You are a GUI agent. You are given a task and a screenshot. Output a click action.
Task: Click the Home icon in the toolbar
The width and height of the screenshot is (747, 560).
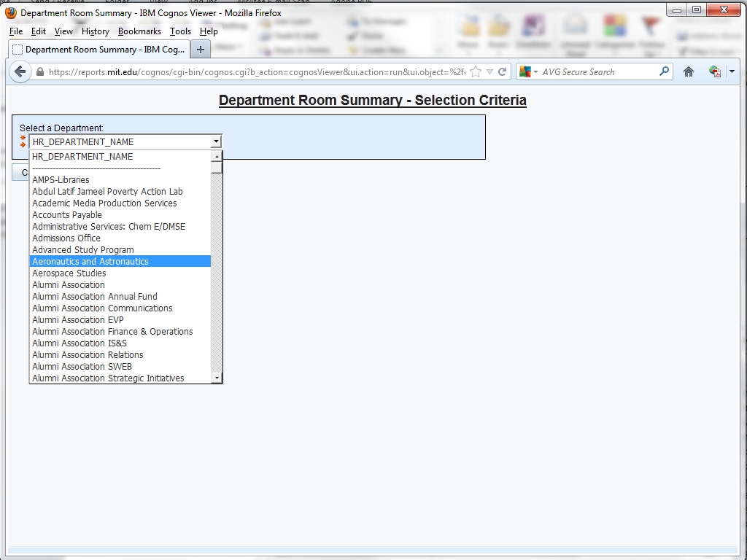pyautogui.click(x=688, y=71)
